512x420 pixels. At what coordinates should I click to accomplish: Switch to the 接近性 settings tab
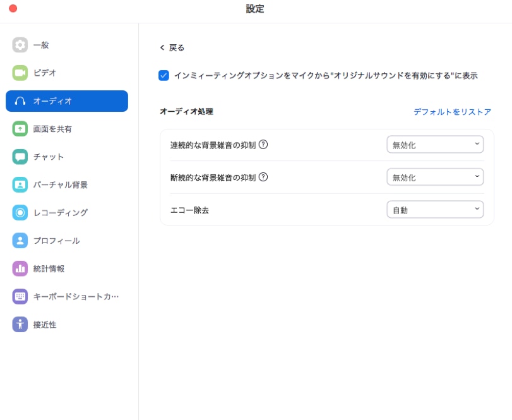coord(45,325)
